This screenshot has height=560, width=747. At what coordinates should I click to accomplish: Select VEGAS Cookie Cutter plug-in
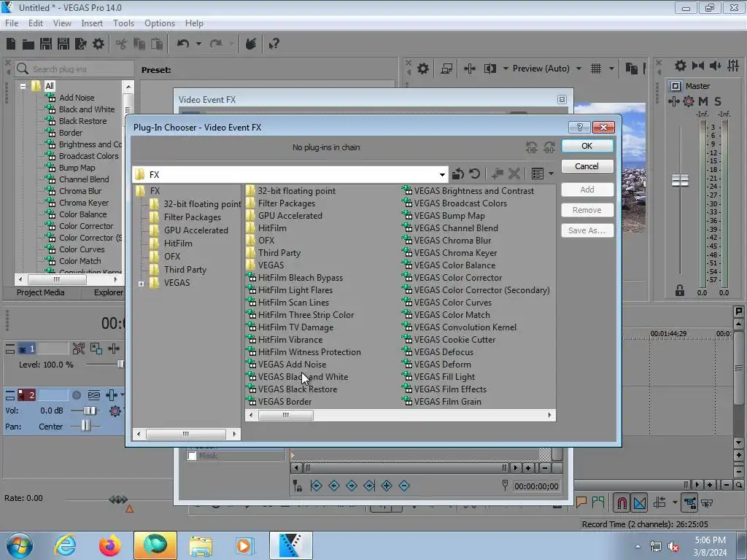(x=454, y=340)
